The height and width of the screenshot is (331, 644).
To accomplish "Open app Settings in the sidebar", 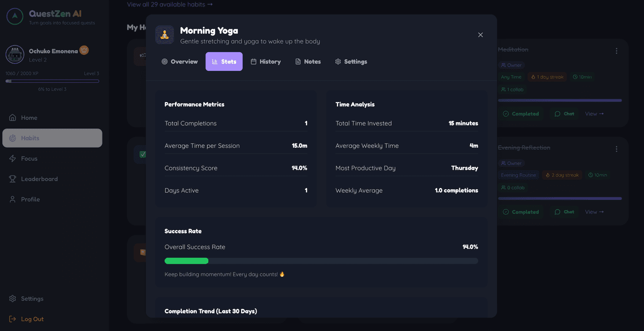I will point(32,299).
